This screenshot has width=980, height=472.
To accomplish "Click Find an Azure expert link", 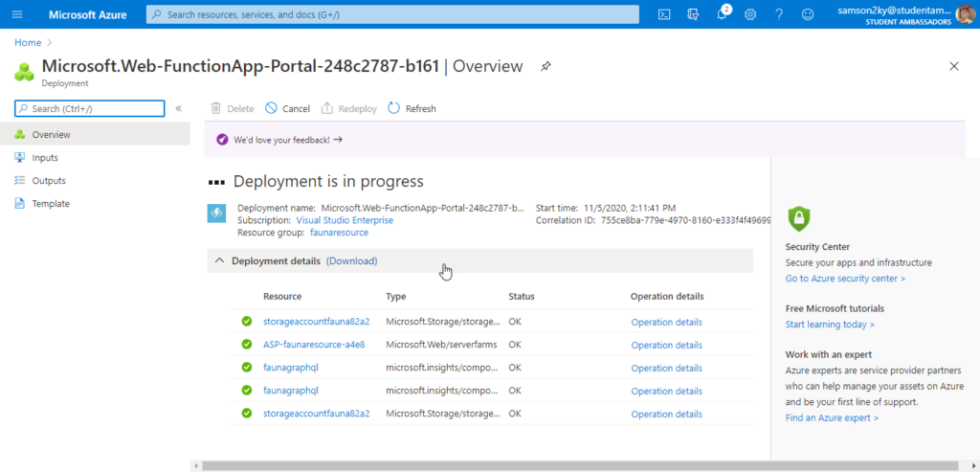I will (832, 417).
